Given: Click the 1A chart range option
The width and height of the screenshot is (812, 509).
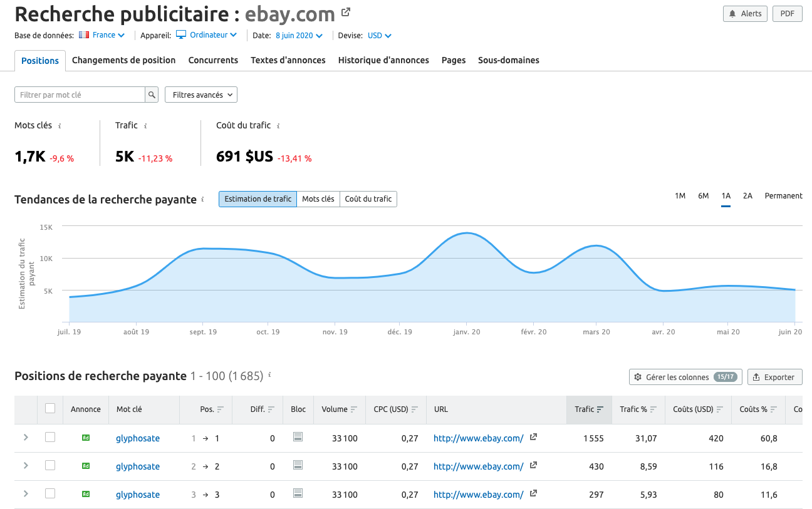Looking at the screenshot, I should tap(726, 196).
